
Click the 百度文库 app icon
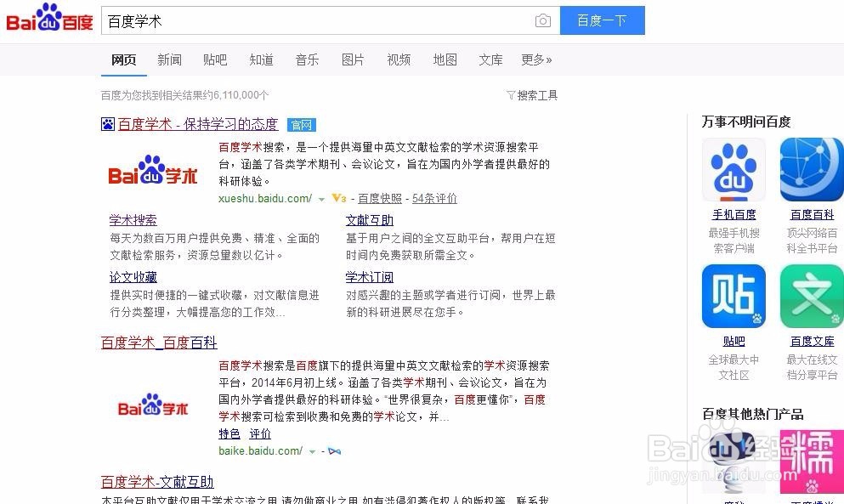(x=812, y=296)
